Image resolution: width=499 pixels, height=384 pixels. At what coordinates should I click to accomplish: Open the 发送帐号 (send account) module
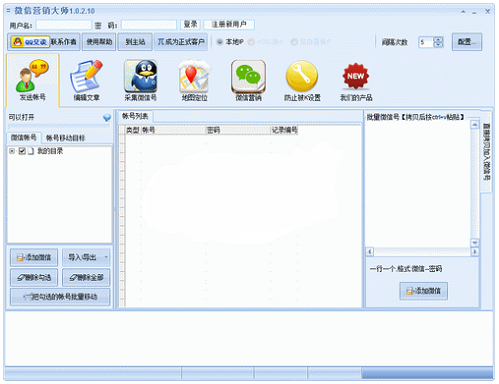point(33,80)
